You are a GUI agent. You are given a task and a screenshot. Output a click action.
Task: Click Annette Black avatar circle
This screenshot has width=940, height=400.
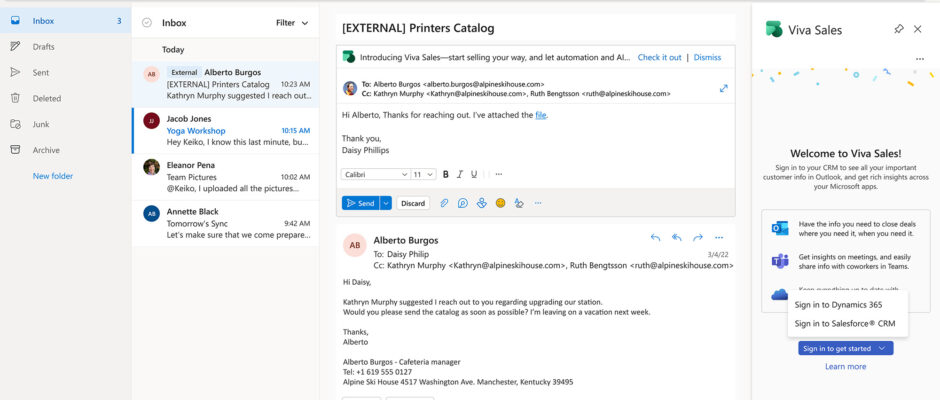point(152,213)
